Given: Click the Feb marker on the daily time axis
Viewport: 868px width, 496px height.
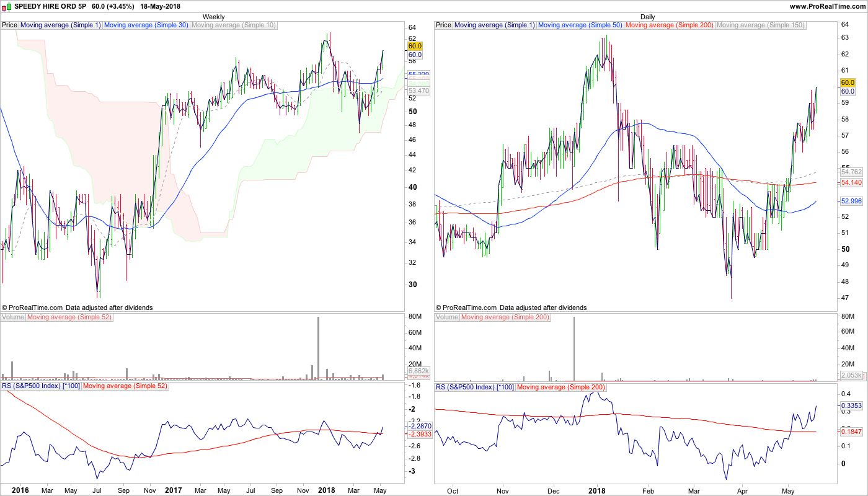Looking at the screenshot, I should point(648,490).
